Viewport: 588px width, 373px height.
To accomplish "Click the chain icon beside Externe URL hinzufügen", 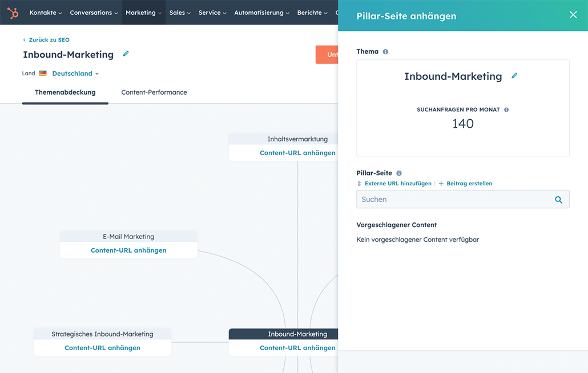I will pyautogui.click(x=359, y=184).
